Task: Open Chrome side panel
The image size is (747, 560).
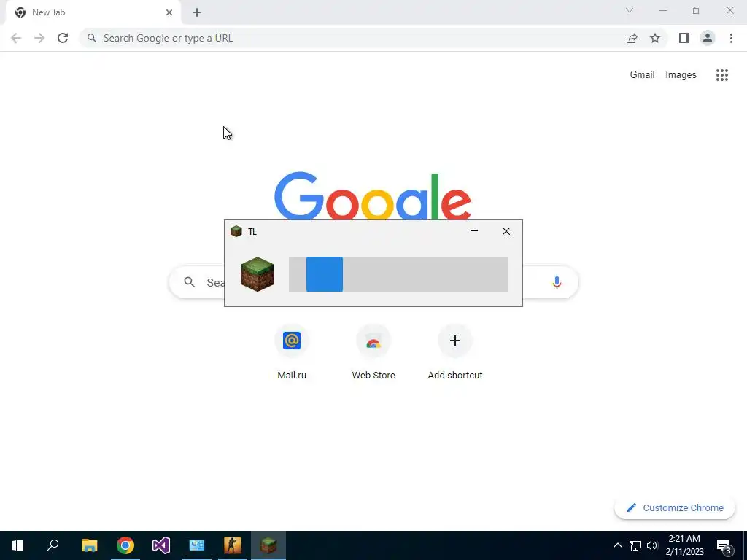Action: (684, 38)
